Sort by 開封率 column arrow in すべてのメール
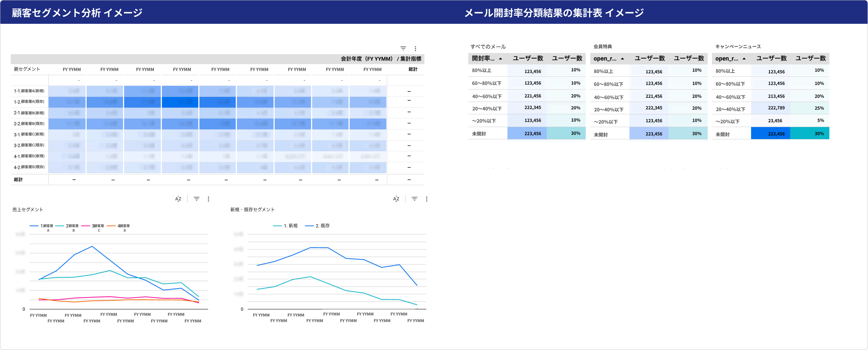Viewport: 868px width, 350px height. pyautogui.click(x=500, y=59)
